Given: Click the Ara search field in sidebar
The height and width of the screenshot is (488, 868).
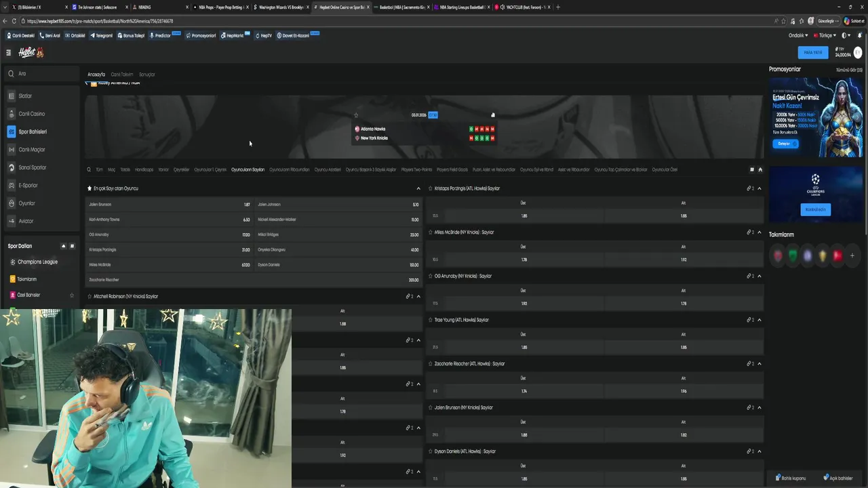Looking at the screenshot, I should click(x=42, y=73).
